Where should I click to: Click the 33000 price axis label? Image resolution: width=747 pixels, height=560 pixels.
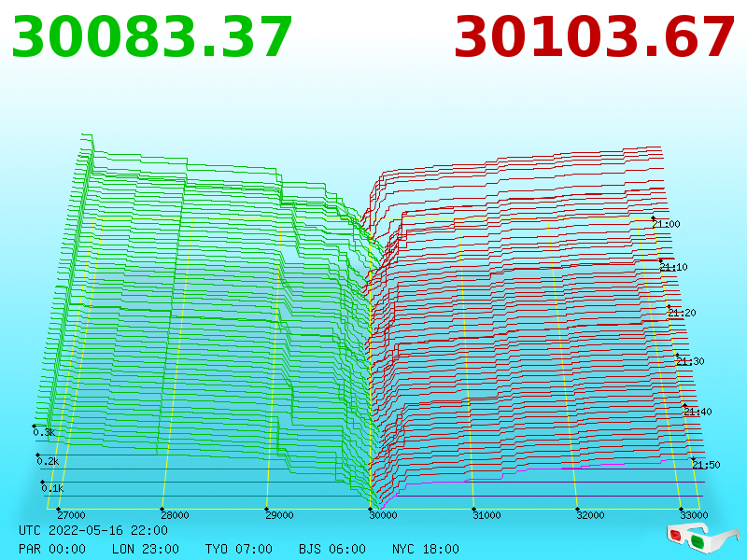(694, 515)
